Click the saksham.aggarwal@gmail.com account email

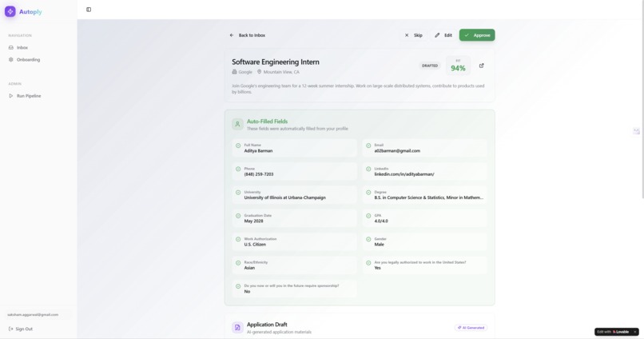click(x=33, y=315)
